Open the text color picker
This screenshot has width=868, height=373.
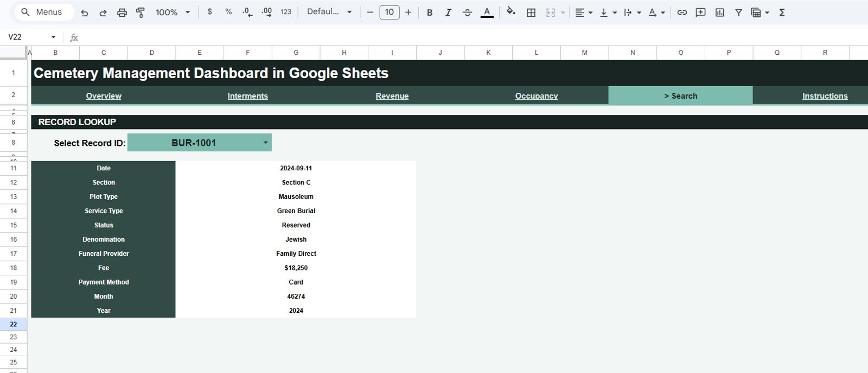pos(487,12)
